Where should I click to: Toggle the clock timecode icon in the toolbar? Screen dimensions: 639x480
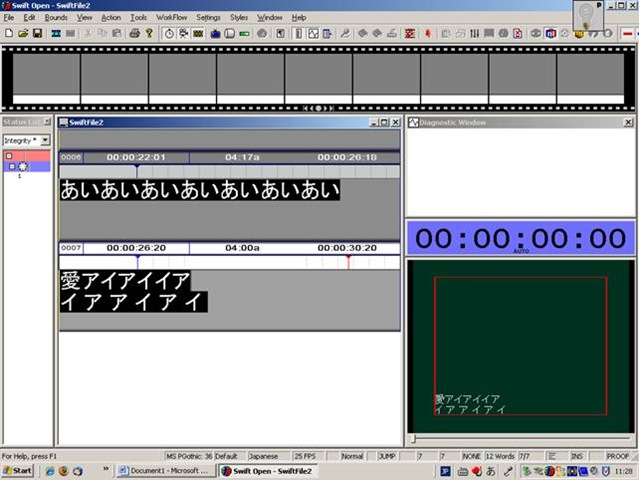click(169, 33)
